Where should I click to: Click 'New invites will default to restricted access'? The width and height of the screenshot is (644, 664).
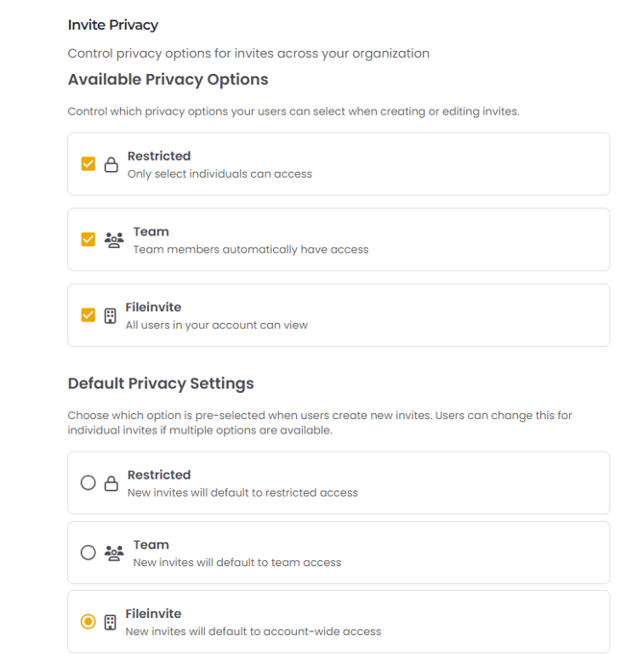[x=242, y=493]
